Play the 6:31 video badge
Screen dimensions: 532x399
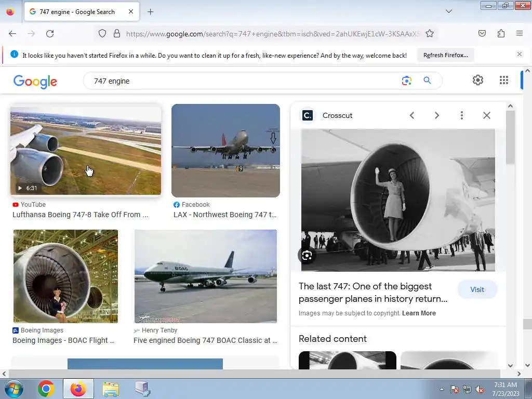coord(27,188)
